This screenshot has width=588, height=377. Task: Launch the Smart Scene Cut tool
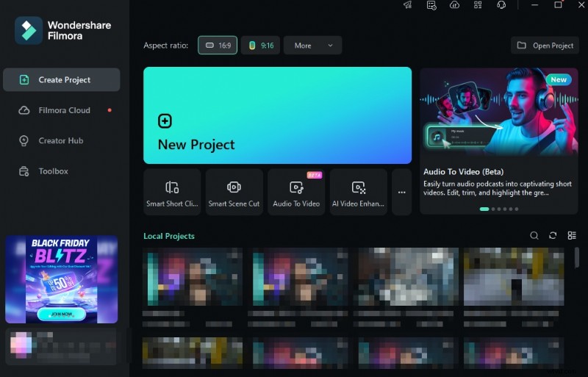[x=234, y=192]
